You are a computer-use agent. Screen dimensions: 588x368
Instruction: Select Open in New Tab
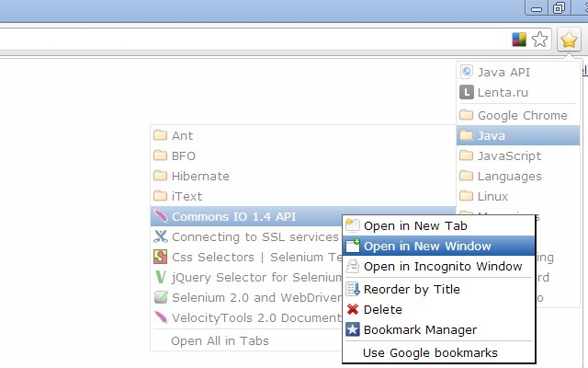tap(415, 225)
